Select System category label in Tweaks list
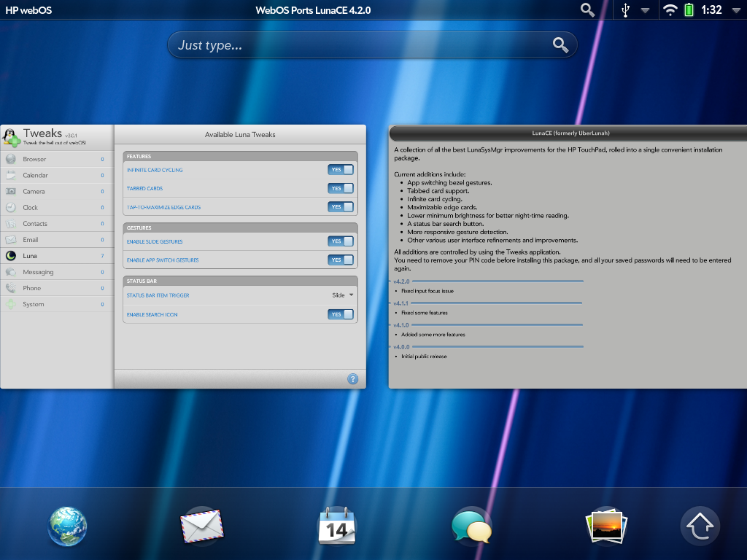Image resolution: width=747 pixels, height=560 pixels. point(34,304)
